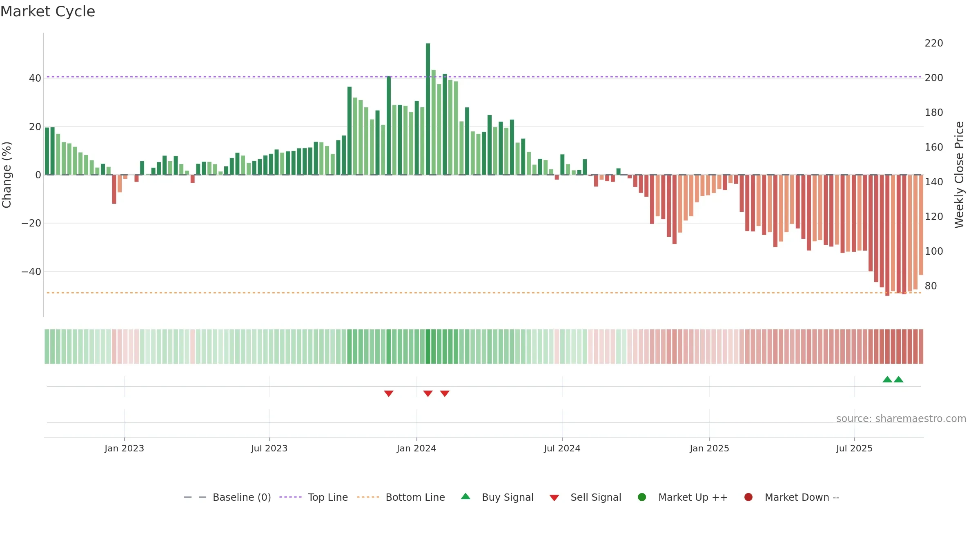This screenshot has height=551, width=980.
Task: Click the green Market Up legend dot
Action: [642, 497]
